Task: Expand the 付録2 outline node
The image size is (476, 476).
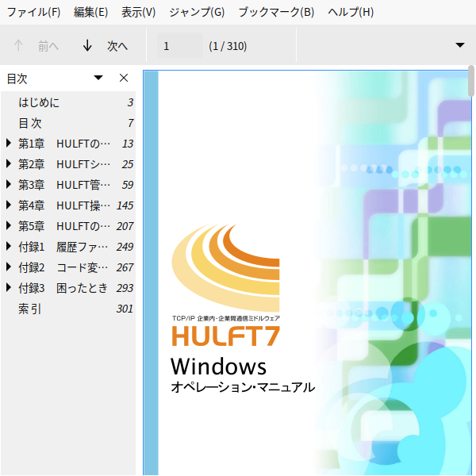Action: pyautogui.click(x=9, y=267)
